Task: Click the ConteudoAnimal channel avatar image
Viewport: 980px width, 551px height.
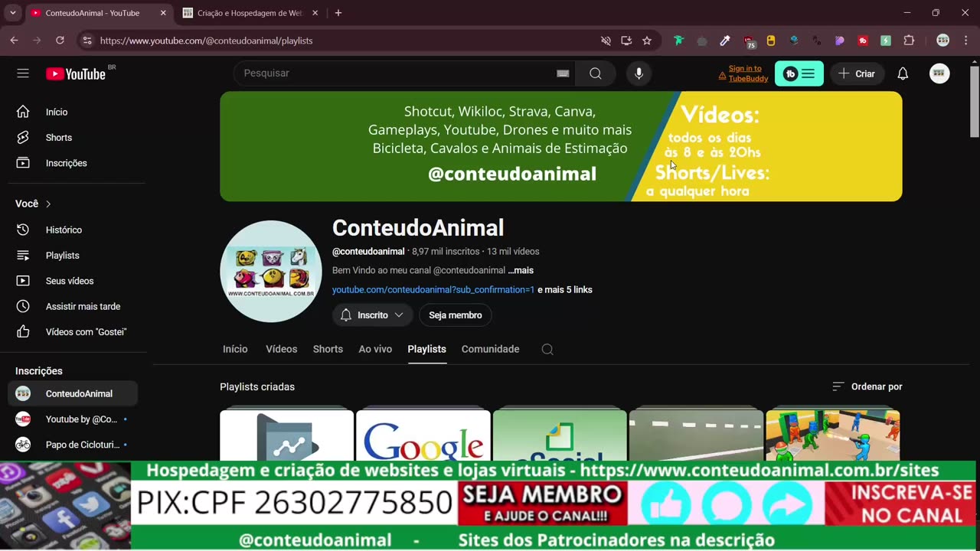Action: [x=271, y=272]
